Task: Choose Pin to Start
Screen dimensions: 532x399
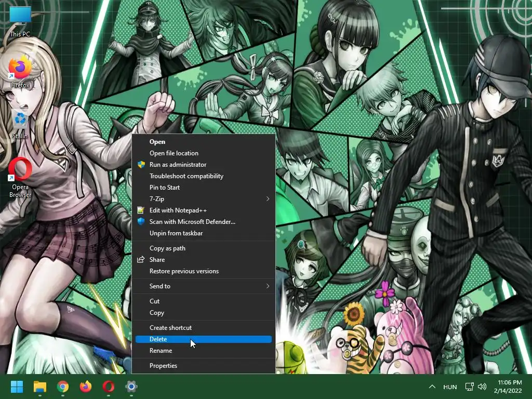Action: pyautogui.click(x=204, y=187)
